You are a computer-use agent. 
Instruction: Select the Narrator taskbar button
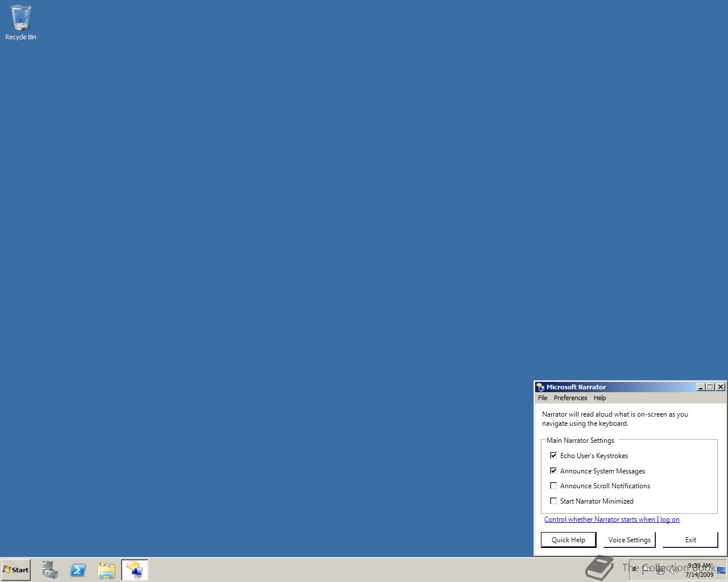coord(135,569)
